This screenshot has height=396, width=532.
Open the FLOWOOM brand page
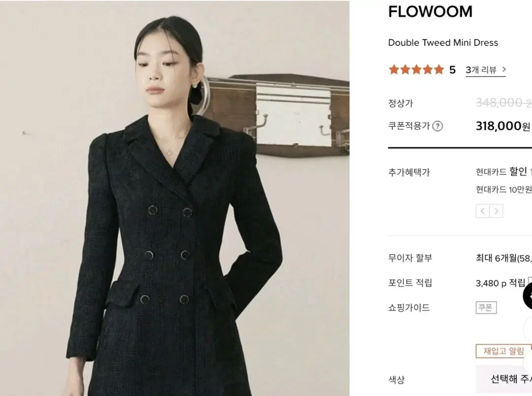tap(430, 11)
